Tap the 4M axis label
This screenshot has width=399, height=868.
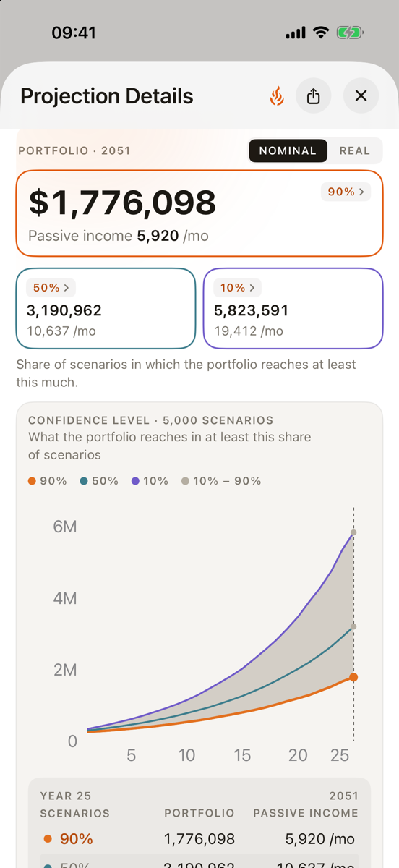point(65,598)
